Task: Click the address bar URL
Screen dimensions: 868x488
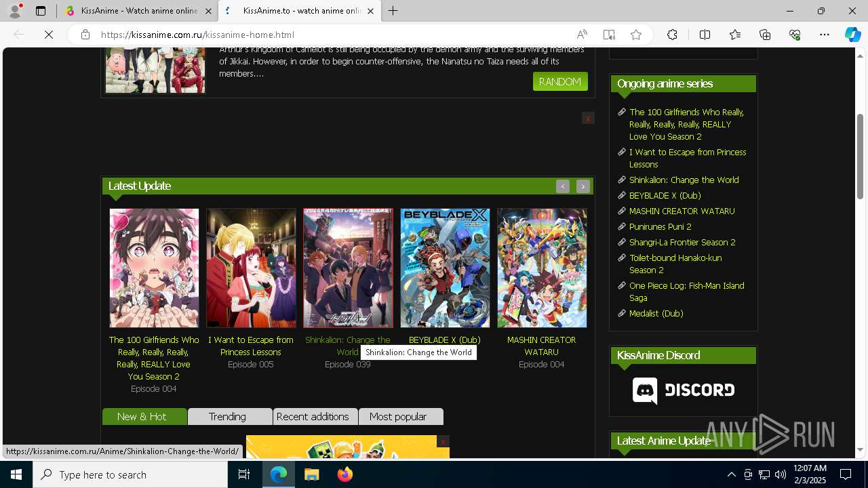Action: pyautogui.click(x=197, y=35)
